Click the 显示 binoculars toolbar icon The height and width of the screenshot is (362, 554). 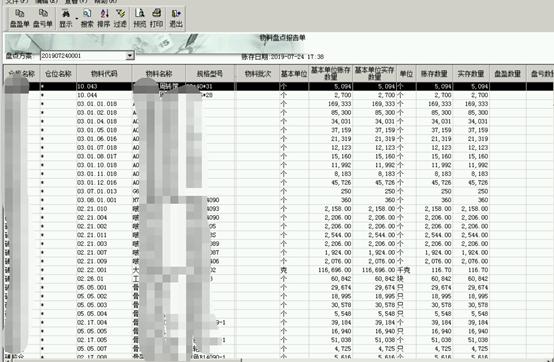pyautogui.click(x=66, y=18)
